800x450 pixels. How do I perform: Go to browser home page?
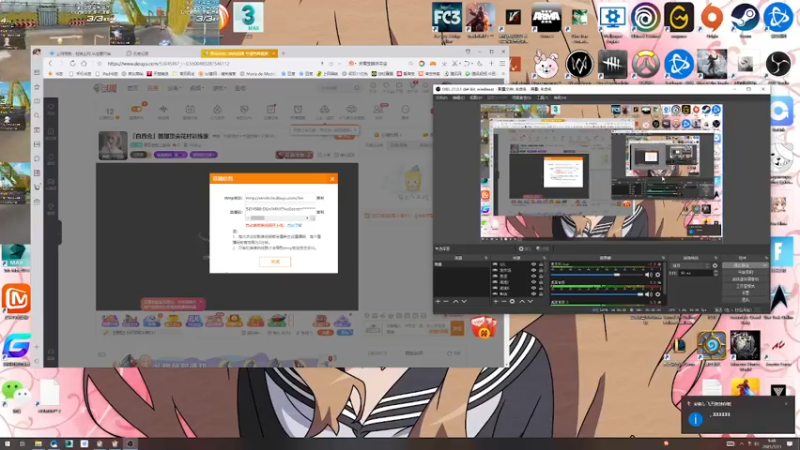tap(84, 63)
